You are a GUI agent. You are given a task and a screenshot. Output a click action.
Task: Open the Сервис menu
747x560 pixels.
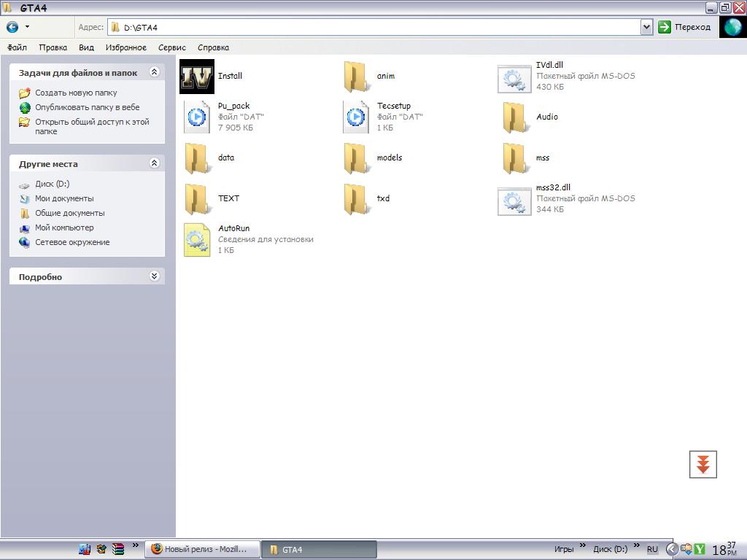click(x=172, y=47)
